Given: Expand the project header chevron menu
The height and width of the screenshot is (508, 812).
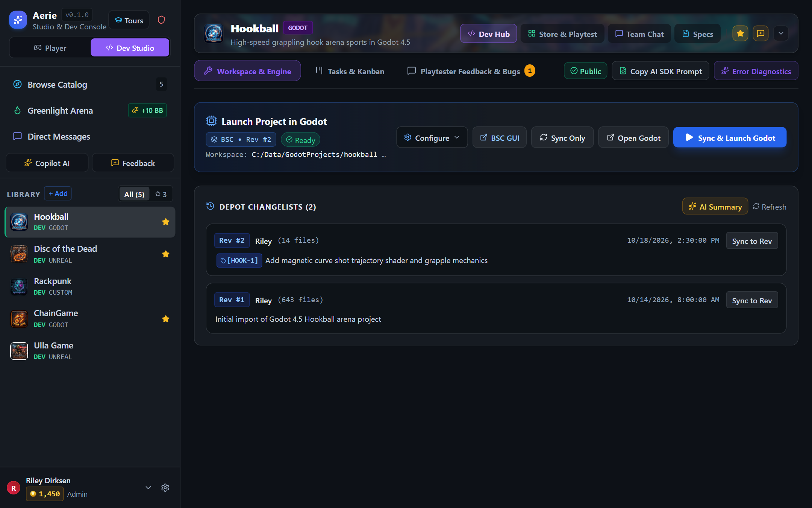Looking at the screenshot, I should [x=781, y=33].
